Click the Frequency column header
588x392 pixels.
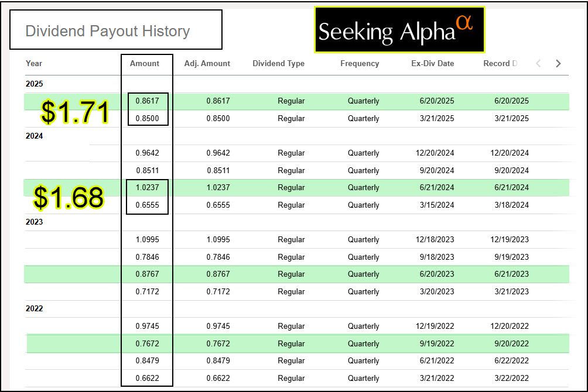pos(360,64)
